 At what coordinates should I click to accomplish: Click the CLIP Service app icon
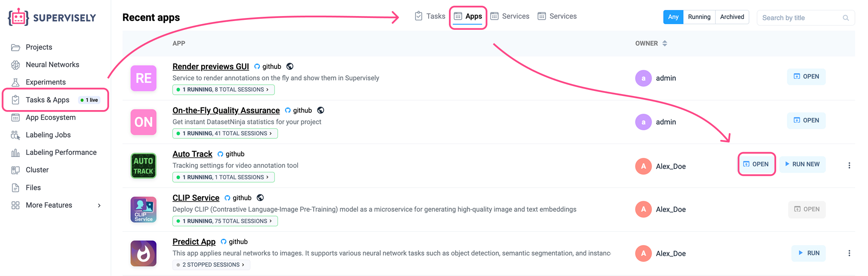coord(144,209)
